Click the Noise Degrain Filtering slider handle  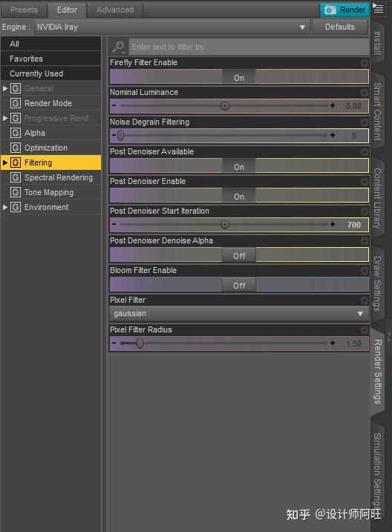pyautogui.click(x=121, y=135)
